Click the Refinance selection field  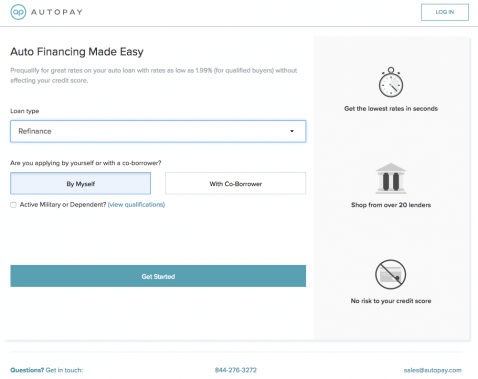158,131
